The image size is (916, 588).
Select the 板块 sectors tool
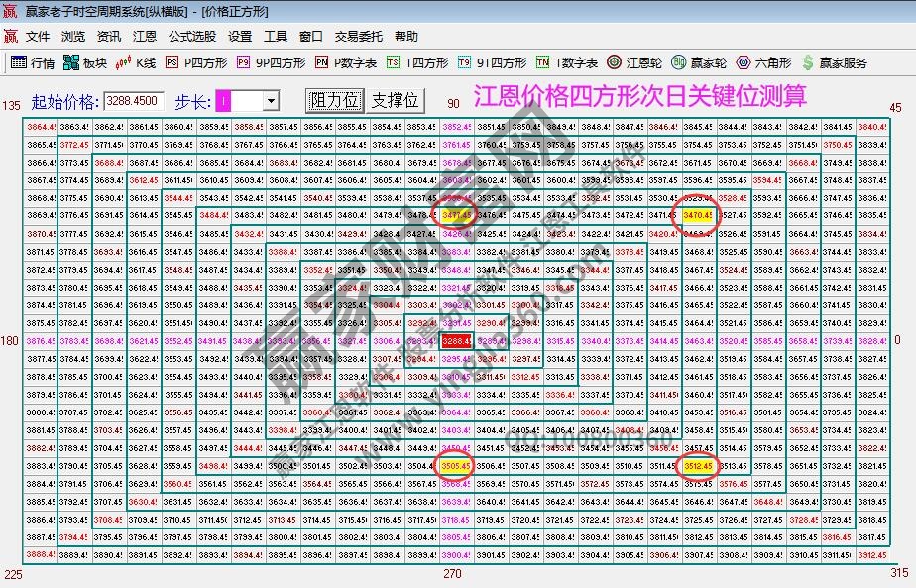[94, 61]
